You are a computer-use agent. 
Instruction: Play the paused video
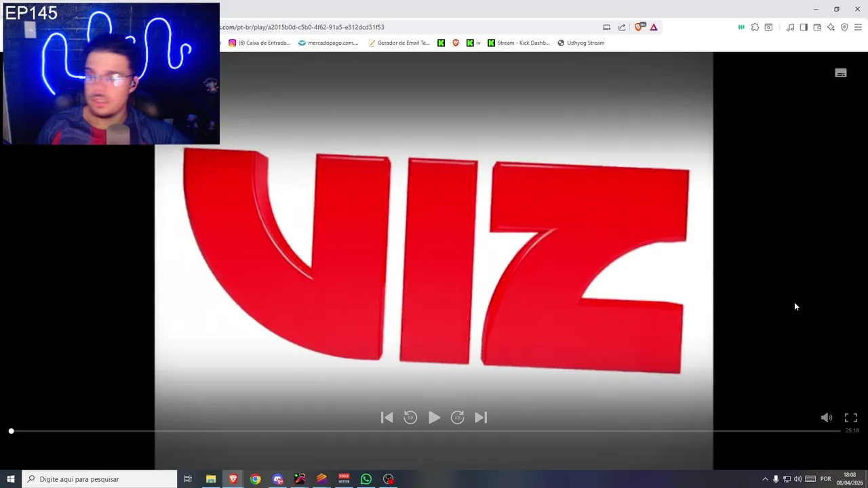coord(435,418)
